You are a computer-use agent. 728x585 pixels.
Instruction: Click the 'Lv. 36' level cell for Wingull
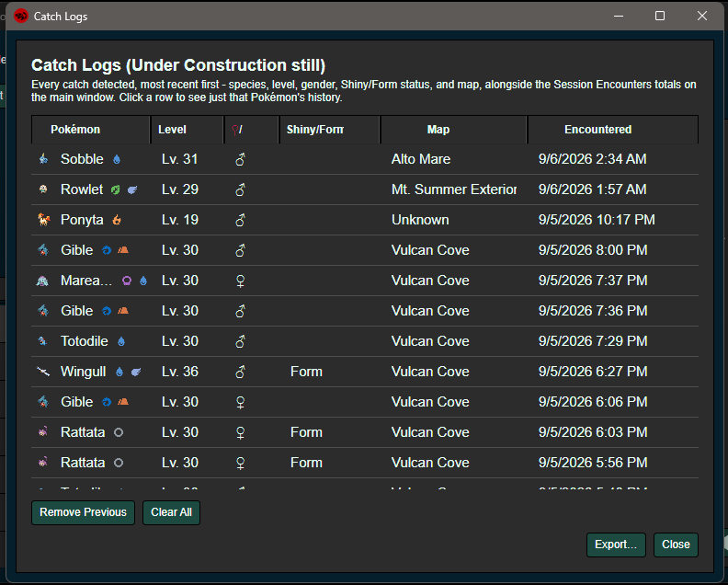(x=180, y=372)
